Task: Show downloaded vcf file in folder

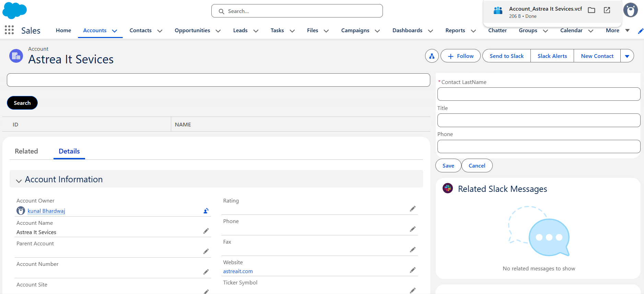Action: click(591, 10)
